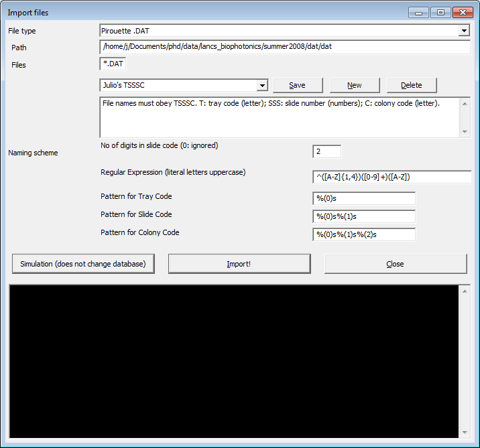The image size is (480, 448).
Task: Edit the number of digits in slide code field
Action: [326, 152]
